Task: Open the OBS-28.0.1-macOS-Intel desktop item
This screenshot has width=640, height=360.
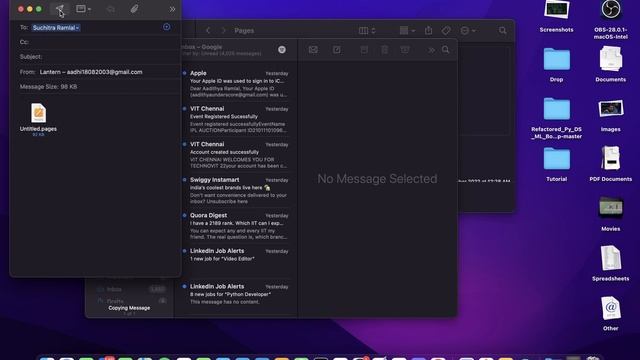Action: click(x=611, y=20)
